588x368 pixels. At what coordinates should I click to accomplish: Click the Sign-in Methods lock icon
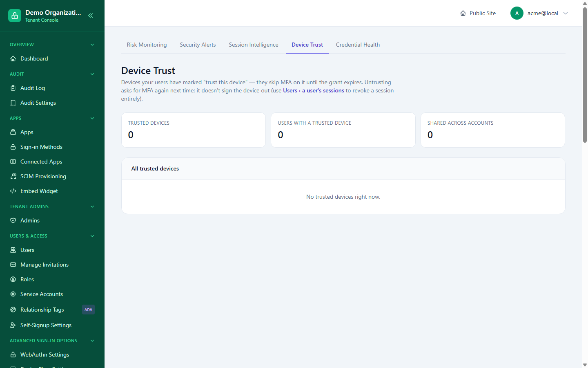pos(13,147)
